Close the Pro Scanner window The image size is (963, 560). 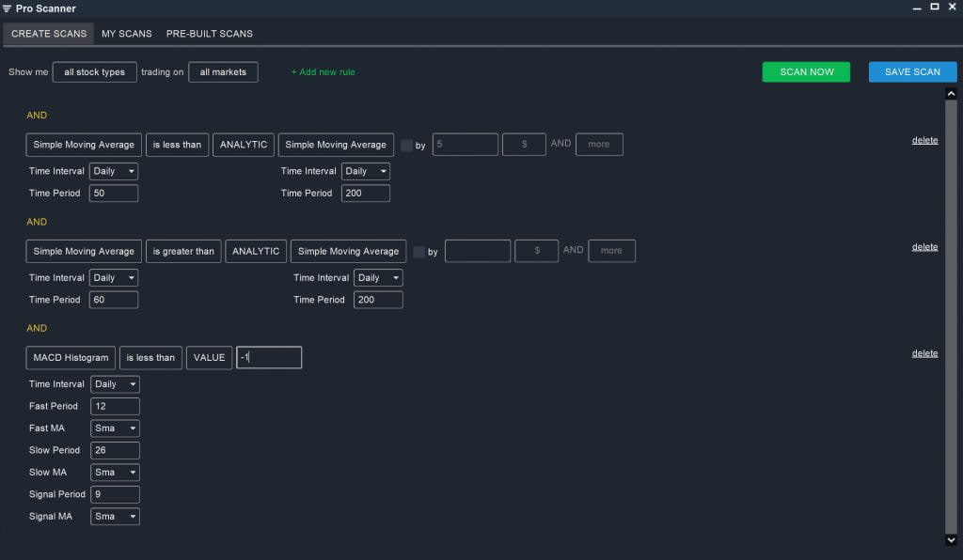952,7
